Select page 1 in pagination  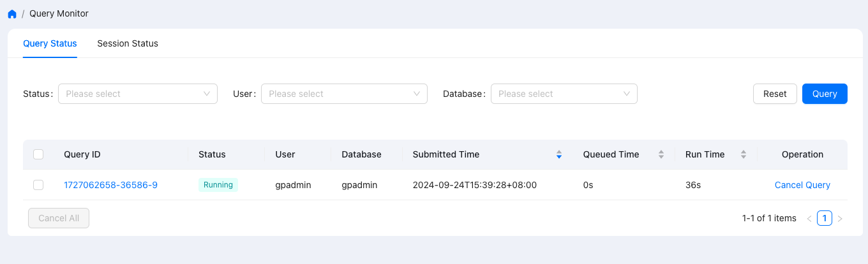coord(825,219)
